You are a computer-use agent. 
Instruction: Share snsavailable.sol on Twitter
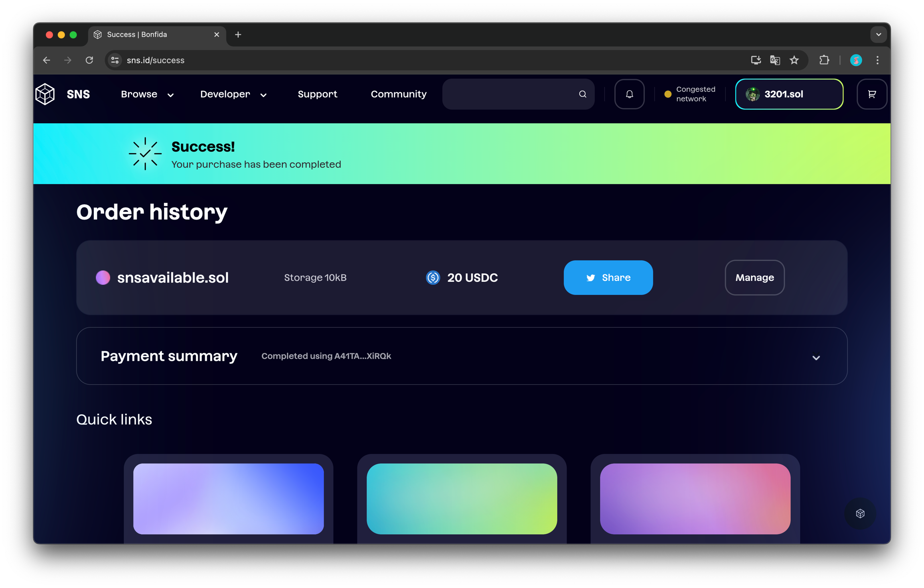608,277
